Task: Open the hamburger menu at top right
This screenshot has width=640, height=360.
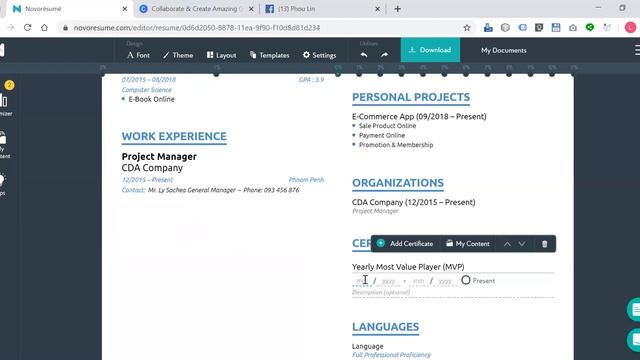Action: [637, 50]
